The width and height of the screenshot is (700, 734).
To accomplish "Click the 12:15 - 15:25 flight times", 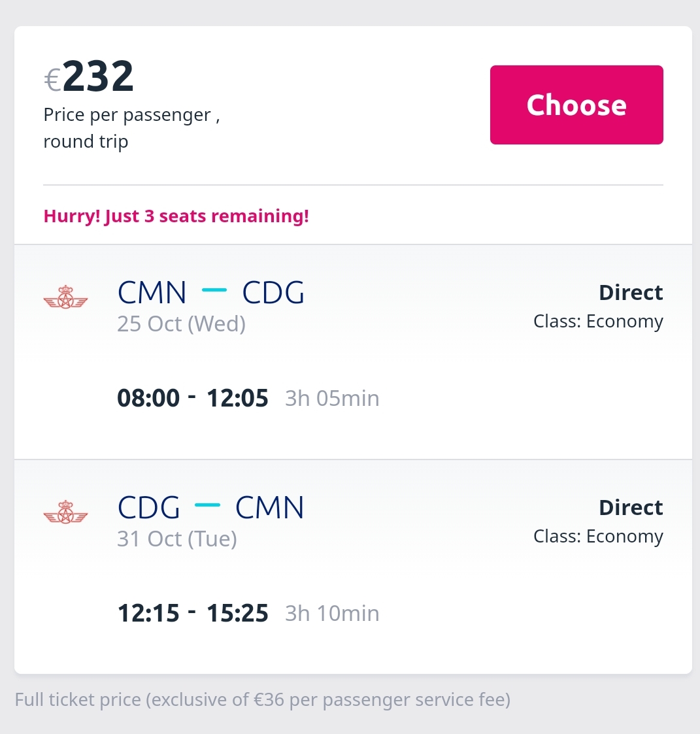I will pos(192,613).
